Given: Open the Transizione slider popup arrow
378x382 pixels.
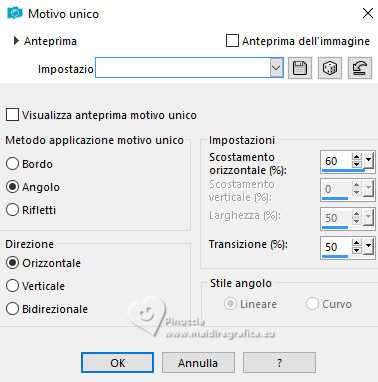Looking at the screenshot, I should (x=368, y=247).
